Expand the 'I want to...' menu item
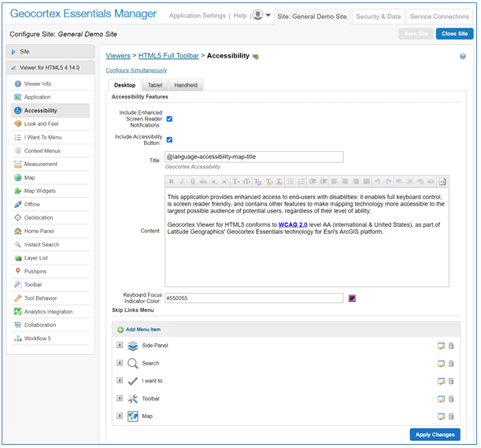 coord(120,380)
